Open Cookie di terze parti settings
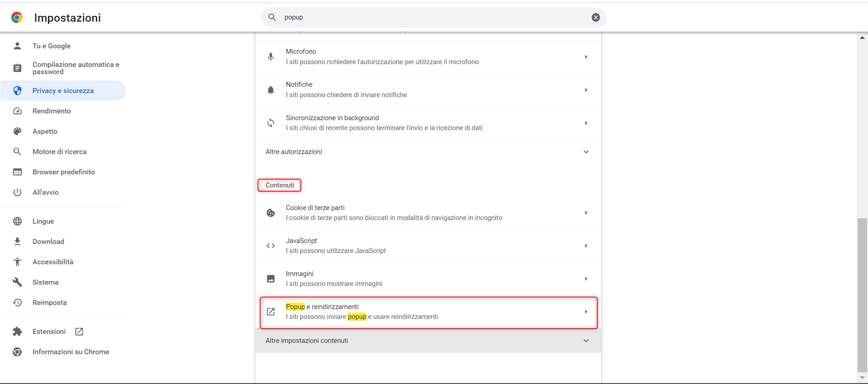 point(393,213)
